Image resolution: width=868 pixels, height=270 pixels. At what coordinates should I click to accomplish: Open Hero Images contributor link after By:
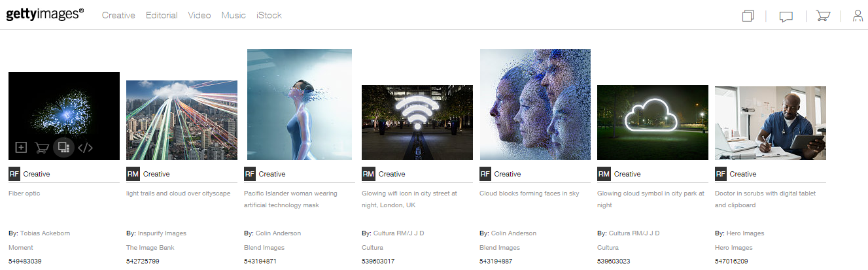coord(745,233)
